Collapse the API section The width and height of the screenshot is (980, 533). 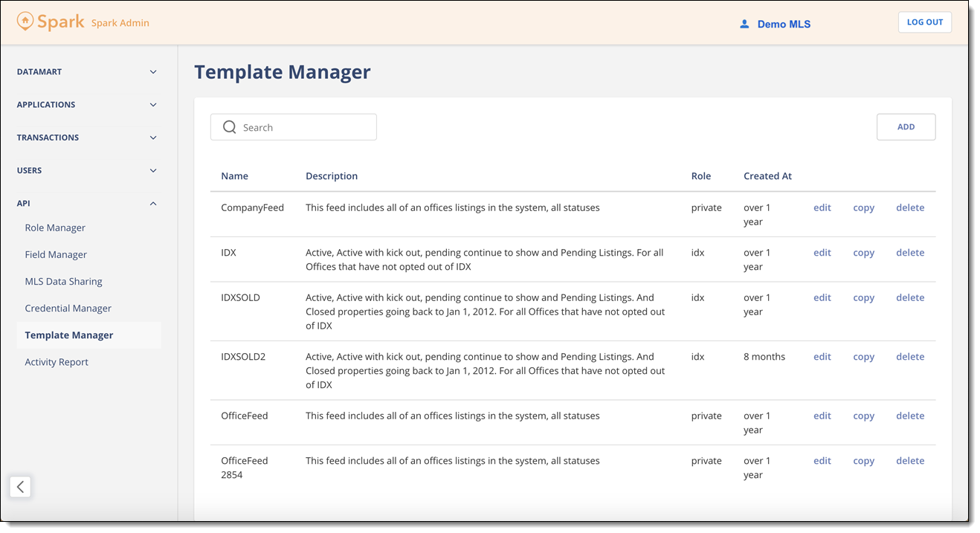88,203
